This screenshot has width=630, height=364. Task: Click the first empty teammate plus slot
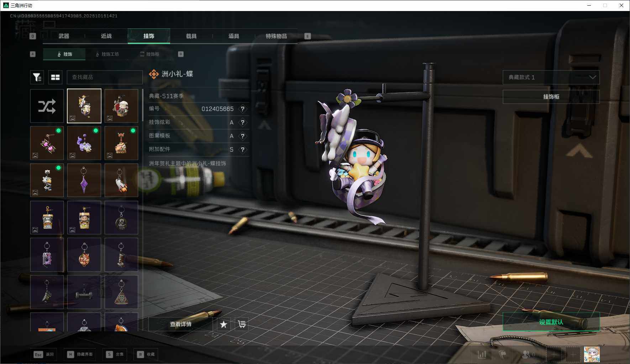point(554,354)
